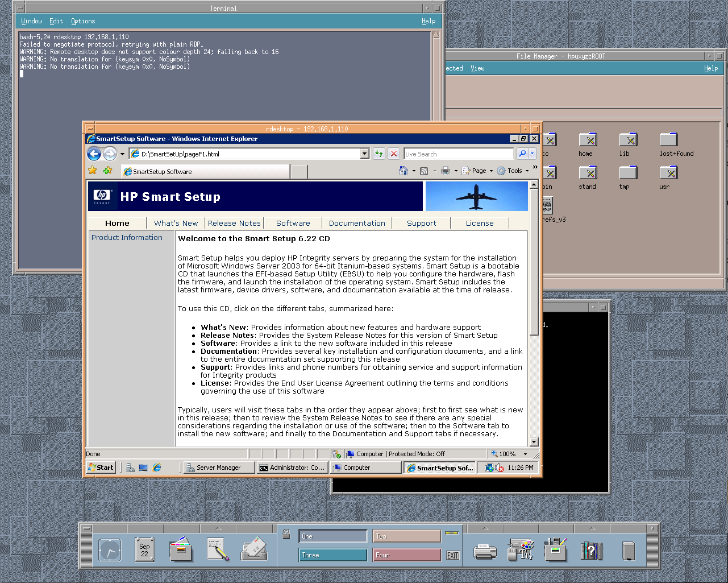Open the CDE help viewer icon
728x583 pixels.
click(591, 550)
